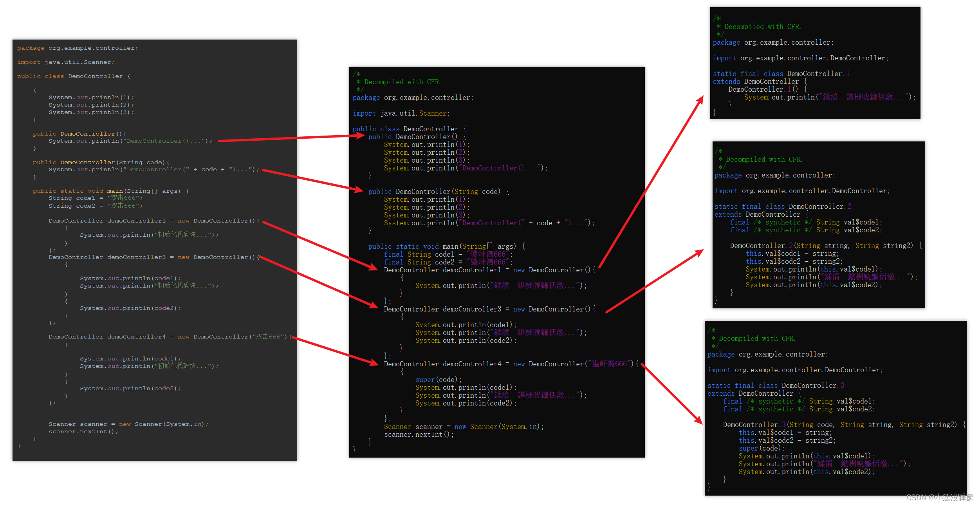This screenshot has width=980, height=505.
Task: Click the 'scanner.nextInt();' line in the left source panel
Action: pyautogui.click(x=83, y=432)
